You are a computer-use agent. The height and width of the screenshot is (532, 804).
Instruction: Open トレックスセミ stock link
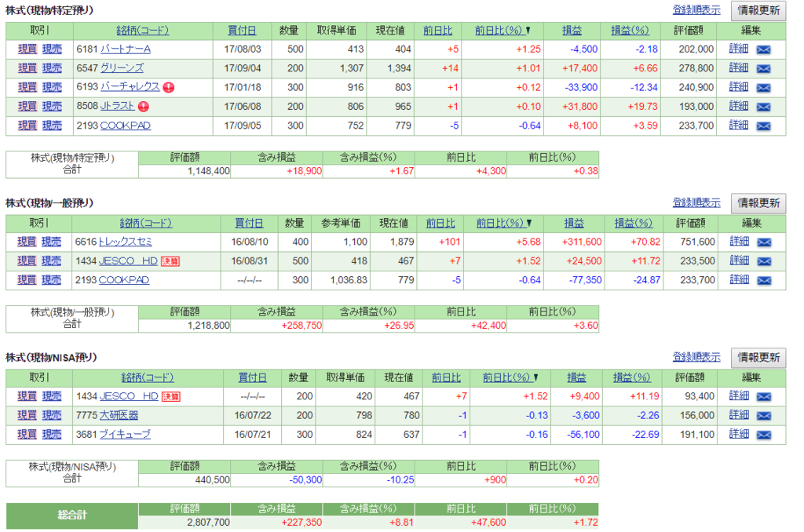point(126,242)
